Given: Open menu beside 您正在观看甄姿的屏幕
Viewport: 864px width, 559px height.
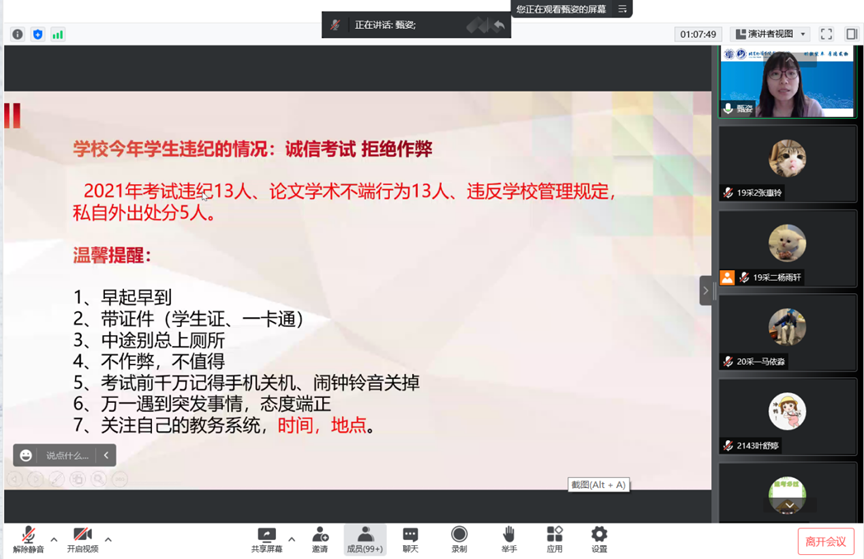Looking at the screenshot, I should pos(622,9).
